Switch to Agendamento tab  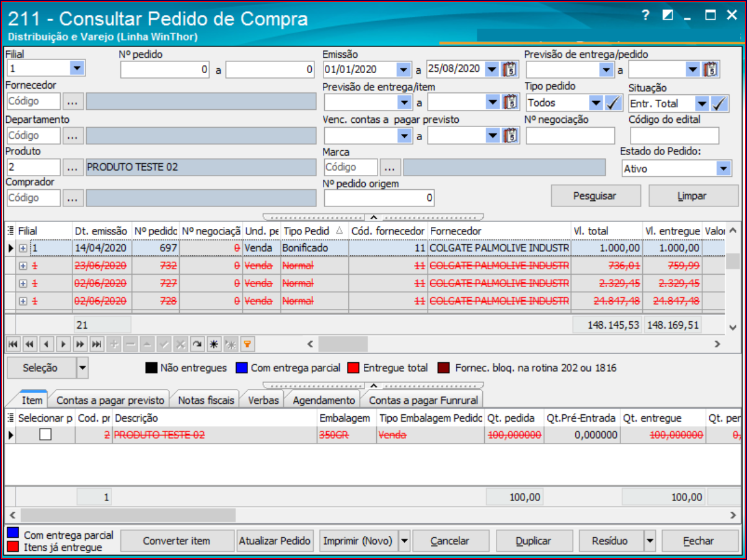click(x=324, y=400)
